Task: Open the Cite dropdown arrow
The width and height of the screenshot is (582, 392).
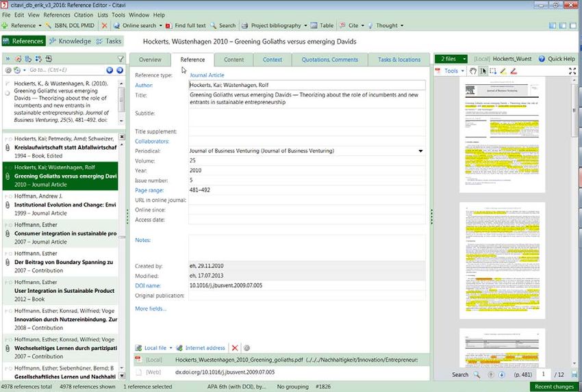Action: coord(363,25)
